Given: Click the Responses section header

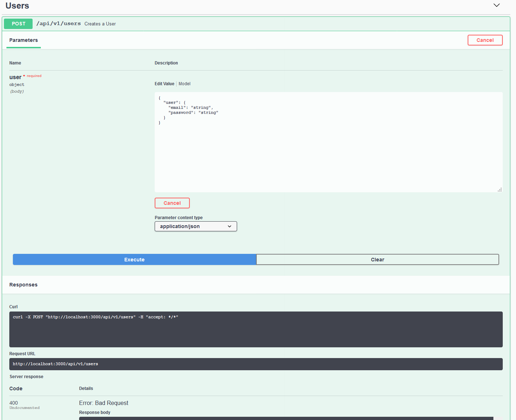Looking at the screenshot, I should click(23, 285).
